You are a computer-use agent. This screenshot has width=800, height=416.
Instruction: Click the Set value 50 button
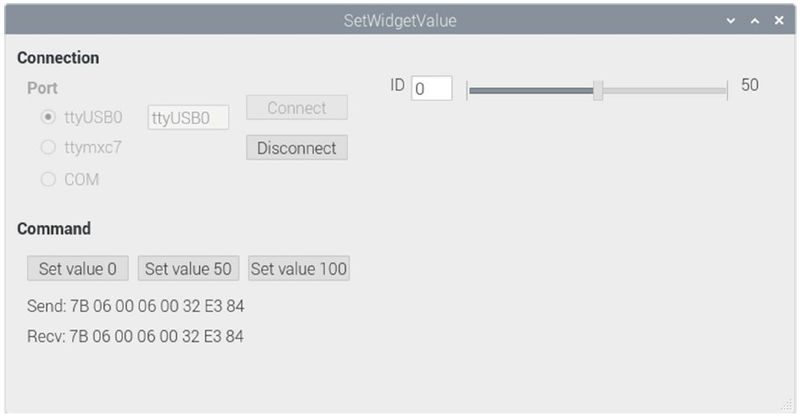[x=188, y=268]
